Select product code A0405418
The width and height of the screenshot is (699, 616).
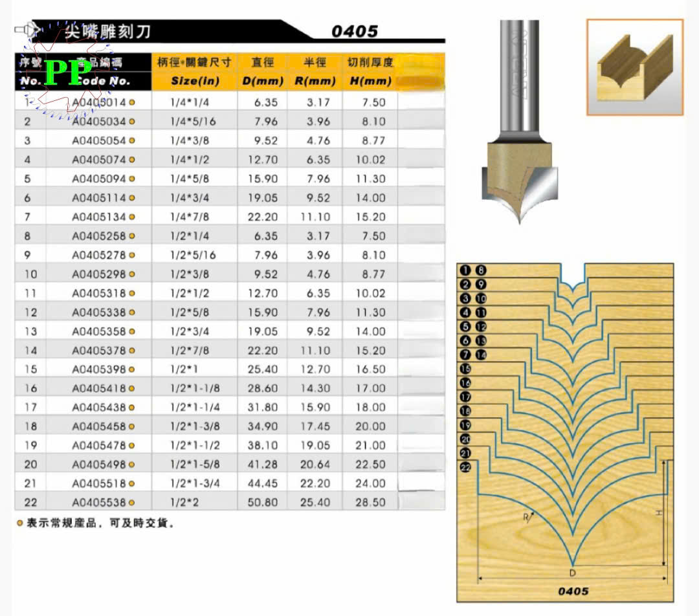click(x=99, y=389)
